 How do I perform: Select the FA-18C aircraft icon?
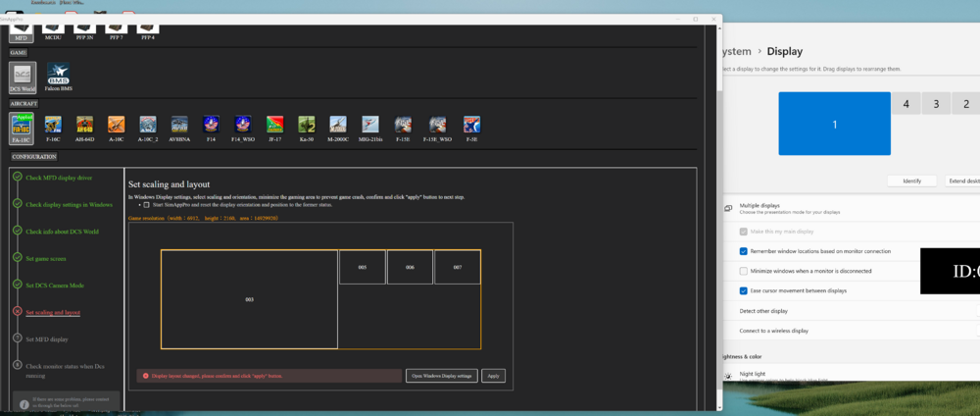point(22,128)
